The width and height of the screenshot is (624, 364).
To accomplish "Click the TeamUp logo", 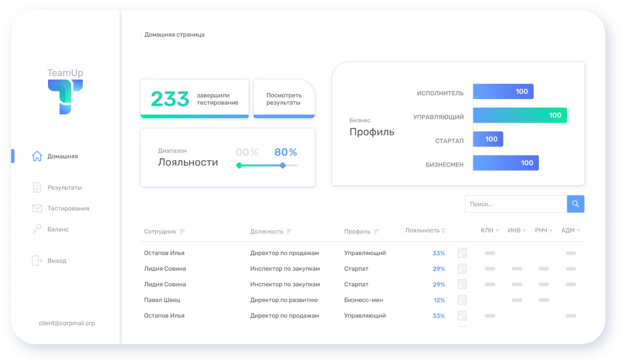I will (x=65, y=92).
